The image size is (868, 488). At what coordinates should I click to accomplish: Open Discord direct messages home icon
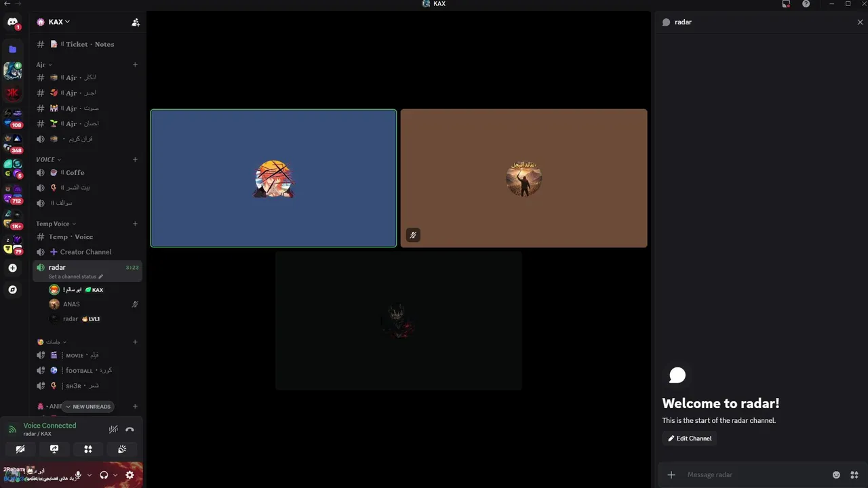[x=12, y=22]
